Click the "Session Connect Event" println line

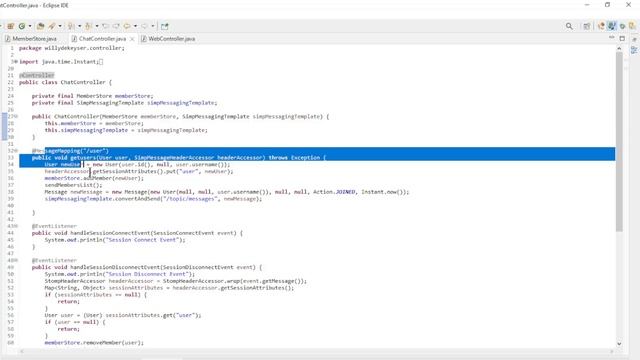point(115,240)
